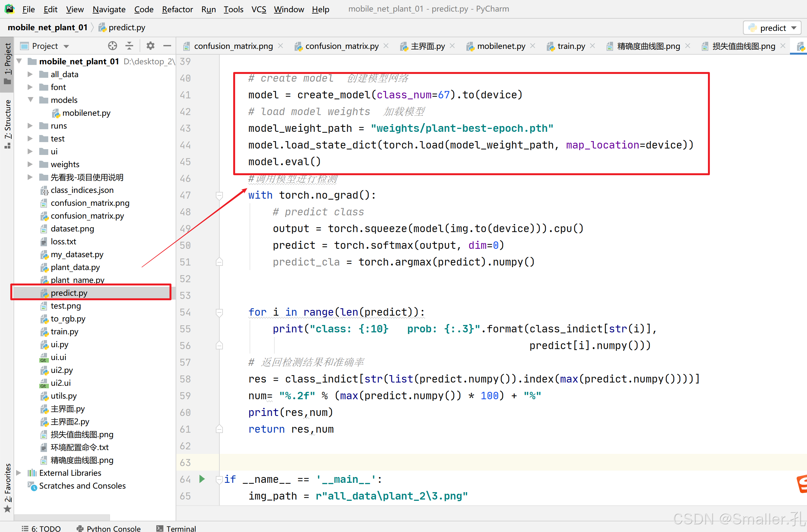Image resolution: width=807 pixels, height=532 pixels.
Task: Open the predict run configuration dropdown
Action: [772, 28]
